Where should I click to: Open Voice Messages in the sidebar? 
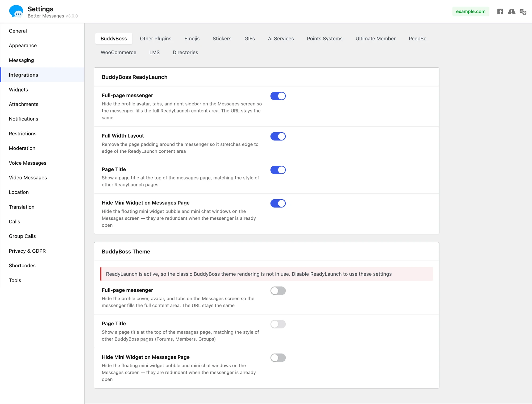click(42, 163)
